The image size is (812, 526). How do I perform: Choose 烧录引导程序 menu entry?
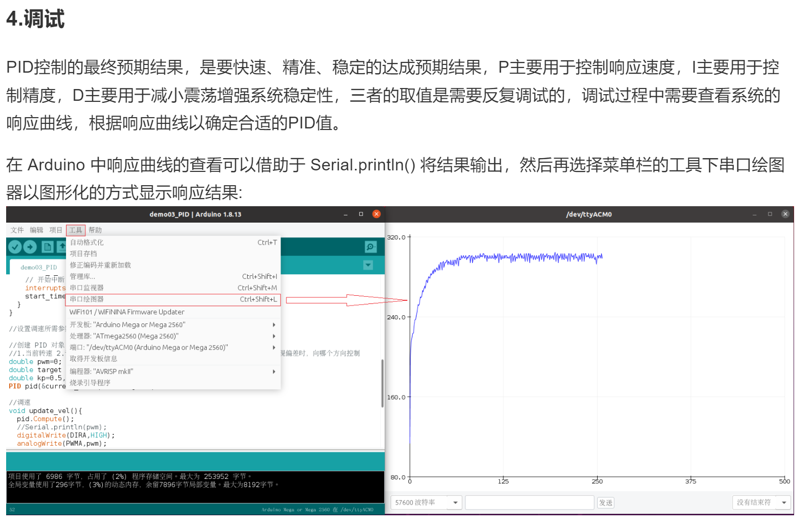click(173, 383)
